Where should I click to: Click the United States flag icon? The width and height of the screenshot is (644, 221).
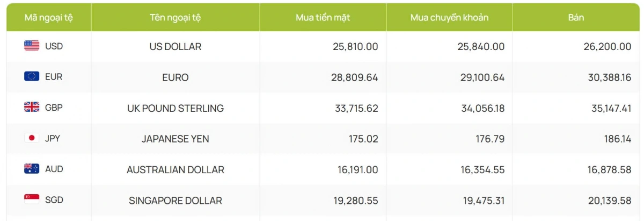tap(32, 46)
